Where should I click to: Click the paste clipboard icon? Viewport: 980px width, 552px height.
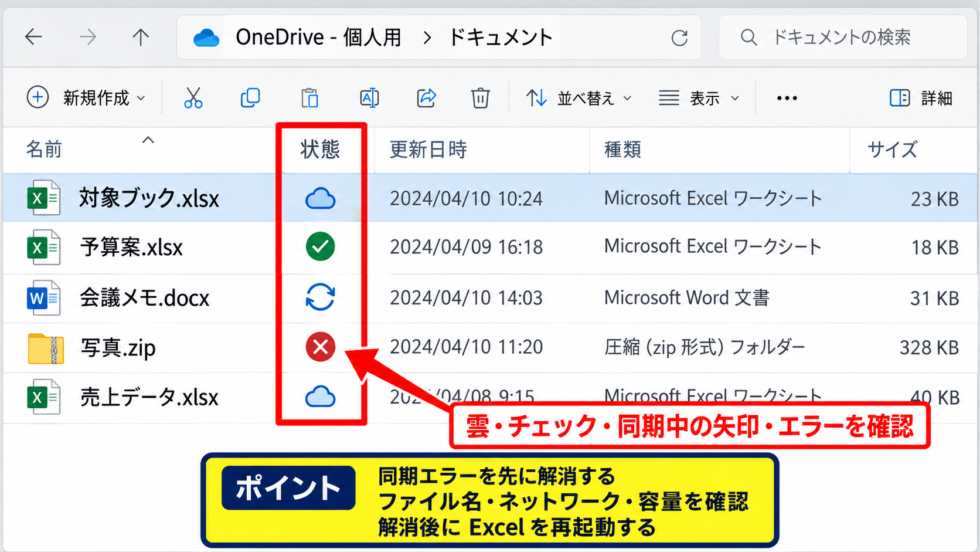309,98
